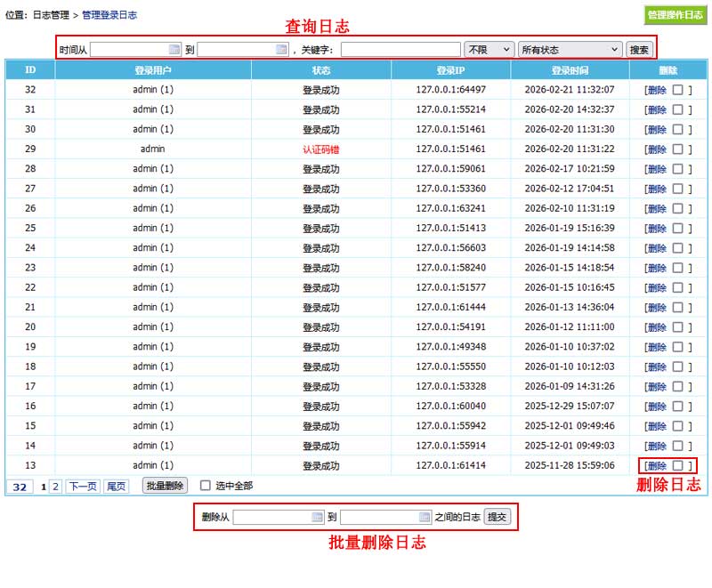This screenshot has height=588, width=712.
Task: Go to page 2 of the logs
Action: click(55, 487)
